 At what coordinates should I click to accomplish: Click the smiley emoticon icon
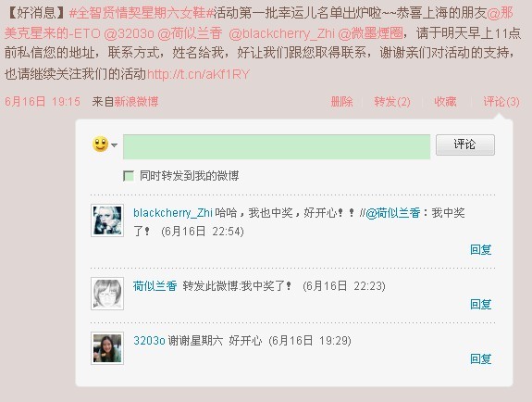click(100, 144)
